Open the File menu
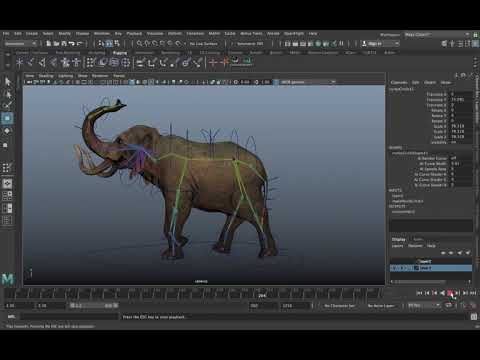 tap(6, 34)
